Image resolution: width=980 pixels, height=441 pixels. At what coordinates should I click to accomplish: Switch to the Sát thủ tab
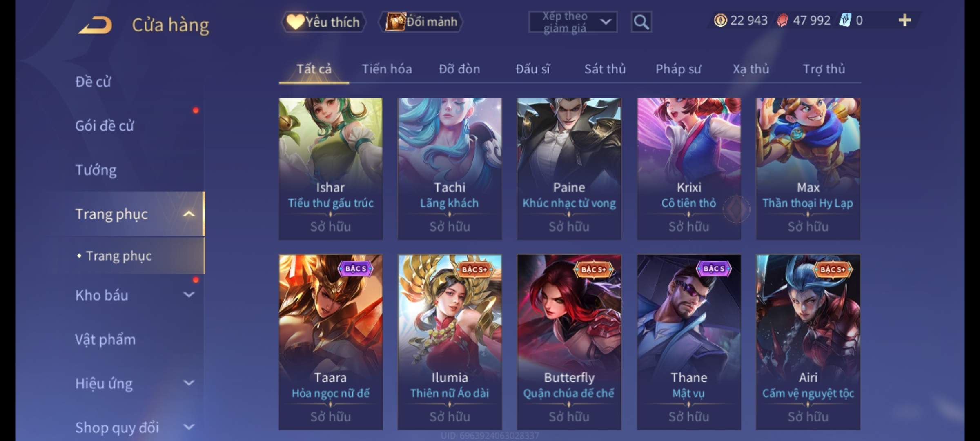tap(605, 69)
